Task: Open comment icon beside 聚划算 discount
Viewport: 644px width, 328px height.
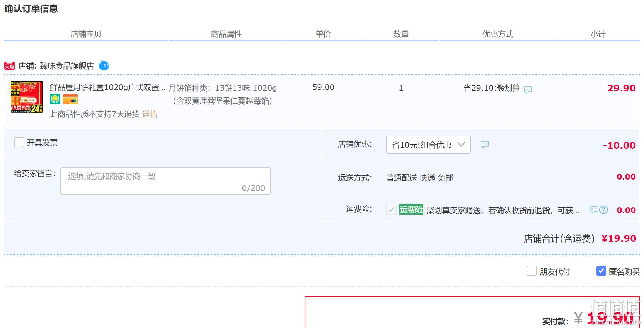Action: 528,90
